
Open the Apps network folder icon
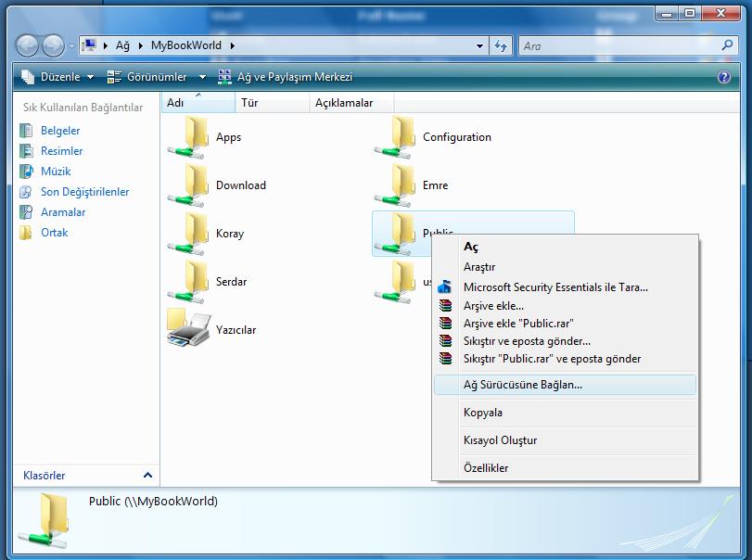[188, 137]
